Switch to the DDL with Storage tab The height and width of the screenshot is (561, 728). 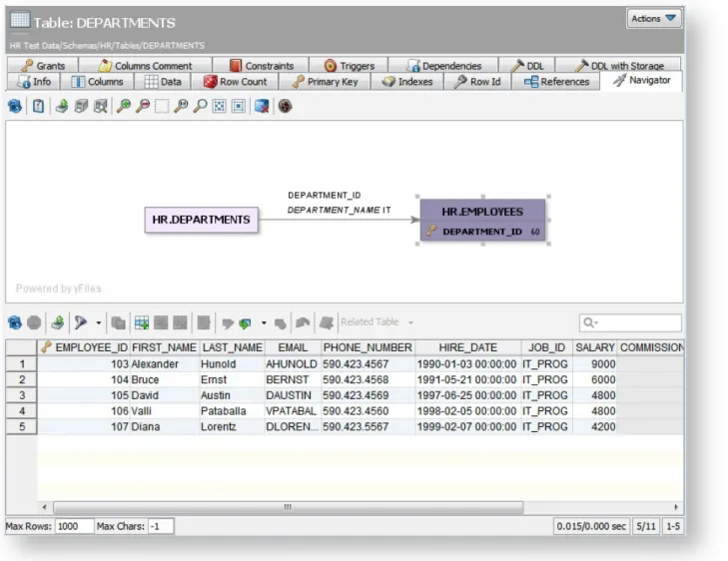pyautogui.click(x=619, y=66)
